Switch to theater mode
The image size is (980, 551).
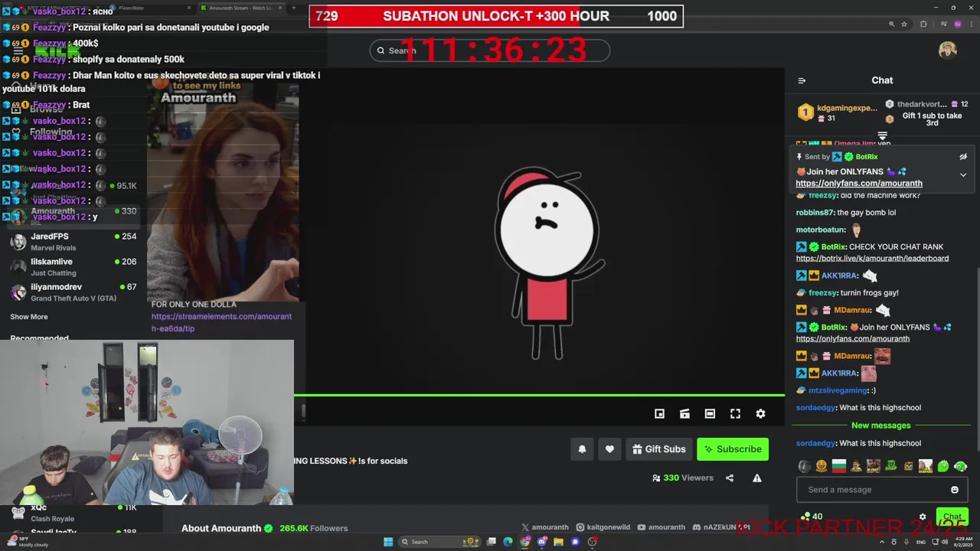pyautogui.click(x=710, y=413)
